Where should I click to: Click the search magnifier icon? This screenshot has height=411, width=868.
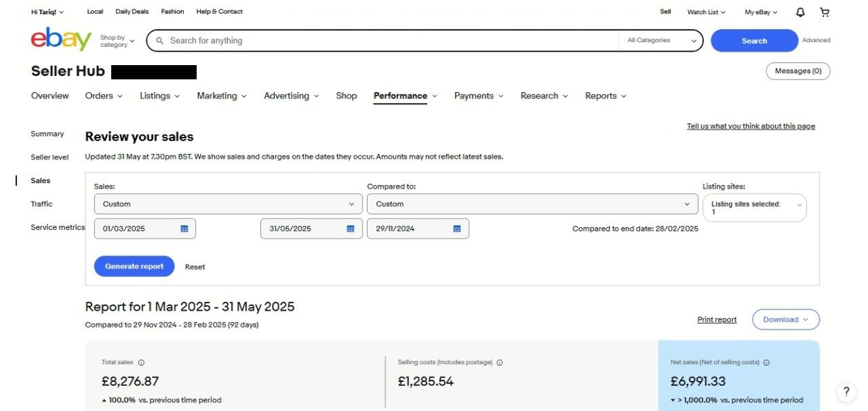(x=160, y=41)
